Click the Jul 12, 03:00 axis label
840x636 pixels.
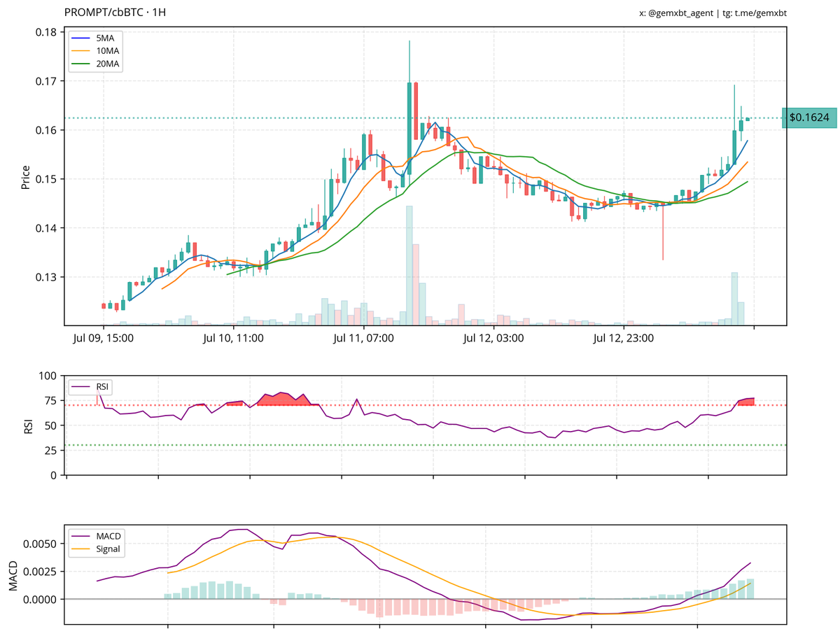tap(494, 339)
